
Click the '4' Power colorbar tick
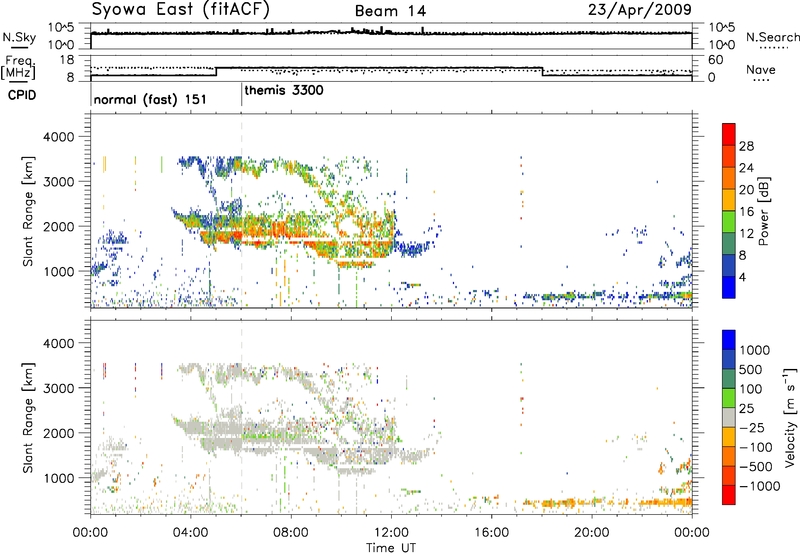(742, 277)
